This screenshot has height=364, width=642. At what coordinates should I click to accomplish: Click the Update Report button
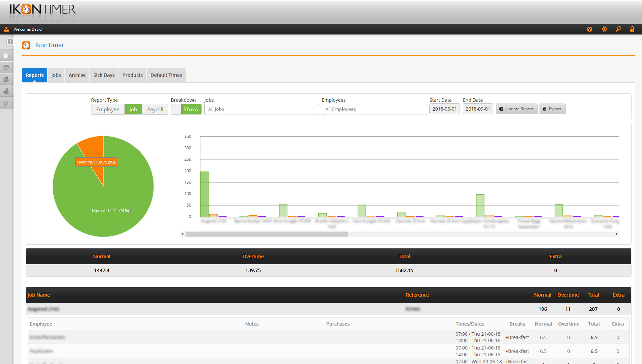[517, 109]
